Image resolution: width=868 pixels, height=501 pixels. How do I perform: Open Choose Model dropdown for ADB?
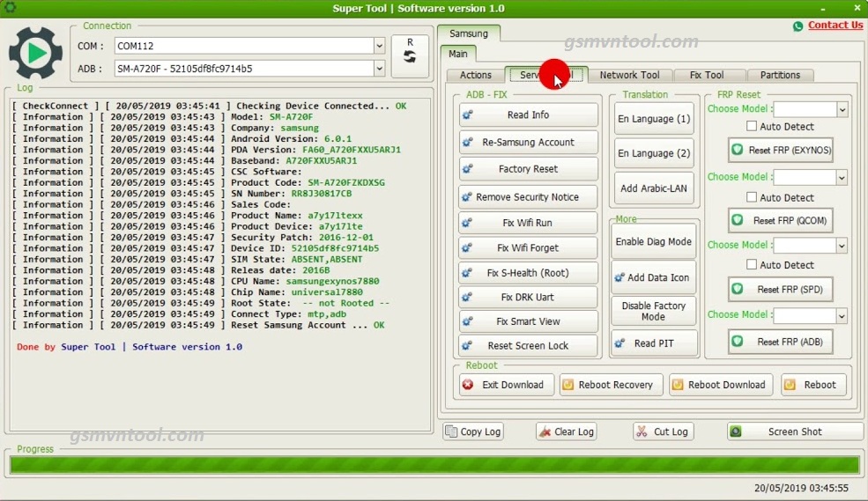pos(842,316)
